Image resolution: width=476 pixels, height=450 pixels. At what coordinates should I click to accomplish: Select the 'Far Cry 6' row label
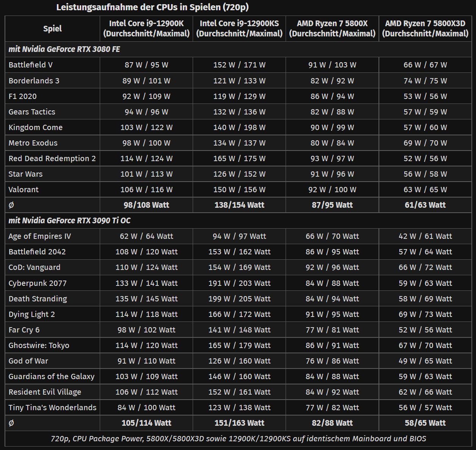[24, 330]
